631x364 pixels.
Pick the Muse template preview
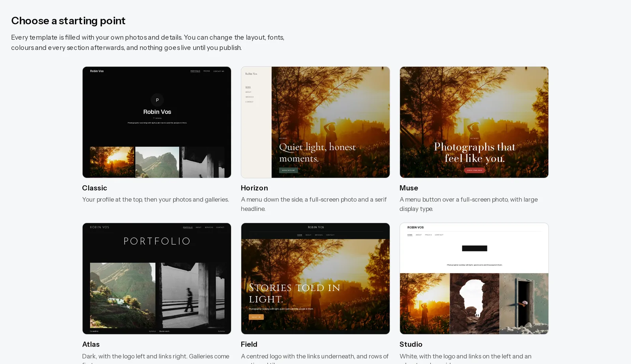(x=474, y=122)
